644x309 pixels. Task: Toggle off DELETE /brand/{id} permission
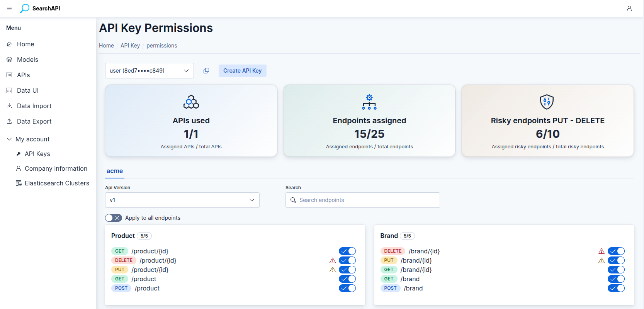tap(616, 251)
